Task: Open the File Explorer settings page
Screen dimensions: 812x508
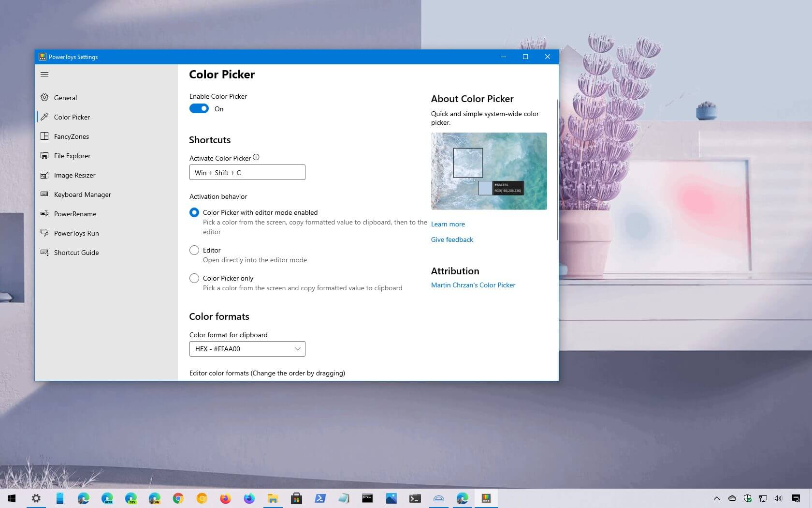Action: pyautogui.click(x=106, y=156)
